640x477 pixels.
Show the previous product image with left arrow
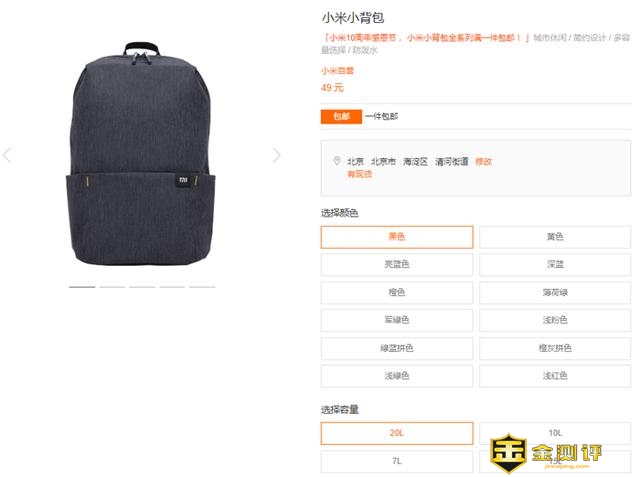[x=7, y=155]
